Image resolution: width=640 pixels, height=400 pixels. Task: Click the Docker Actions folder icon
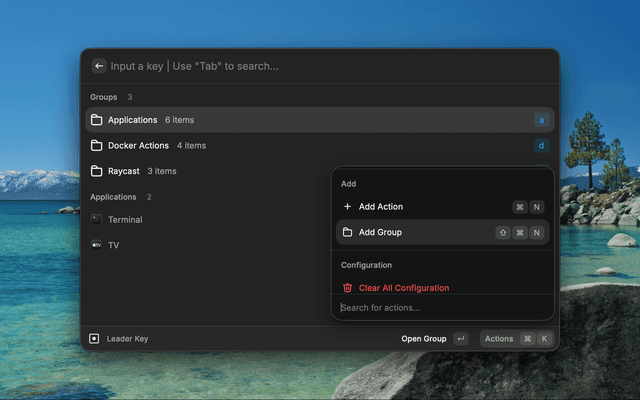point(97,146)
